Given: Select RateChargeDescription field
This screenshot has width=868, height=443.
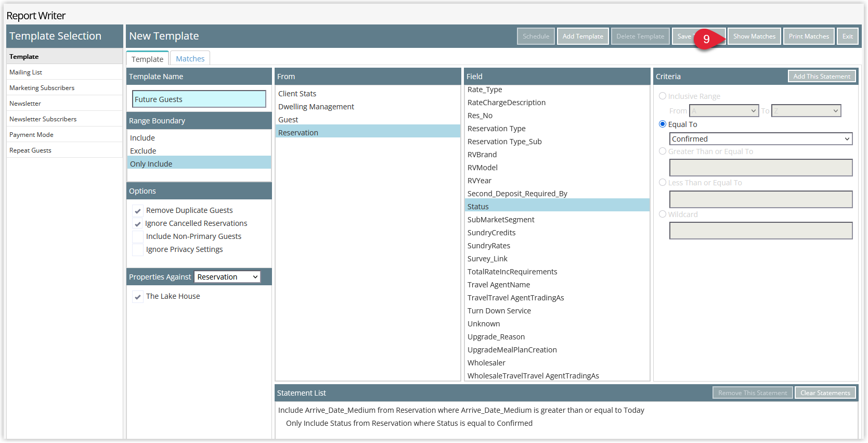Looking at the screenshot, I should [x=557, y=103].
